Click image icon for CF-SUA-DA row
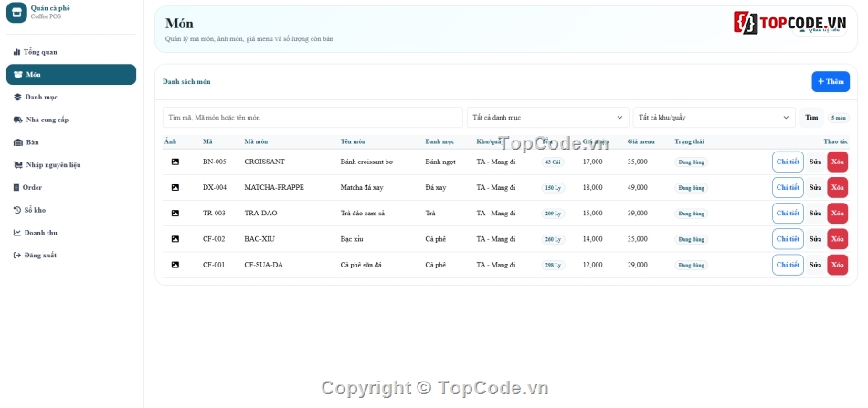868x408 pixels. (175, 265)
